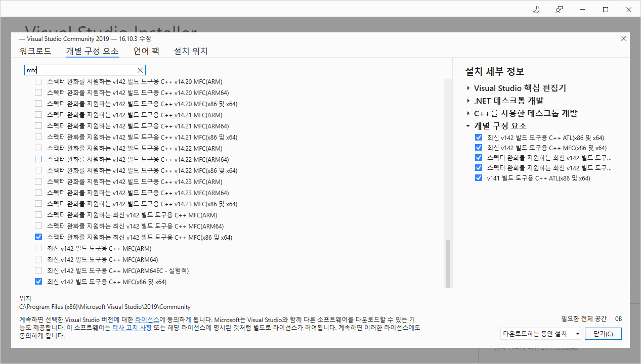Check 최신 v142 C++ MFC(ARM64) checkbox
The image size is (641, 364).
click(38, 259)
